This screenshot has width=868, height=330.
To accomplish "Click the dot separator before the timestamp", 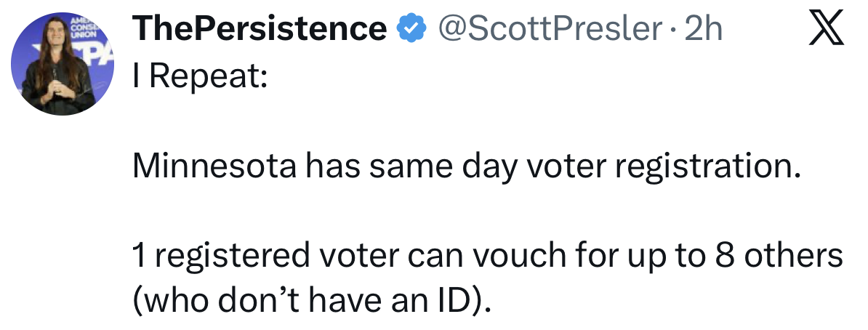I will coord(673,29).
